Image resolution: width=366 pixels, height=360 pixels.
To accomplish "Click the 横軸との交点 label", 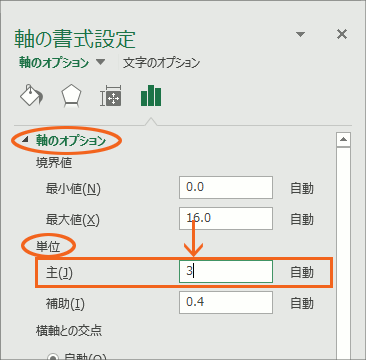I will click(69, 331).
